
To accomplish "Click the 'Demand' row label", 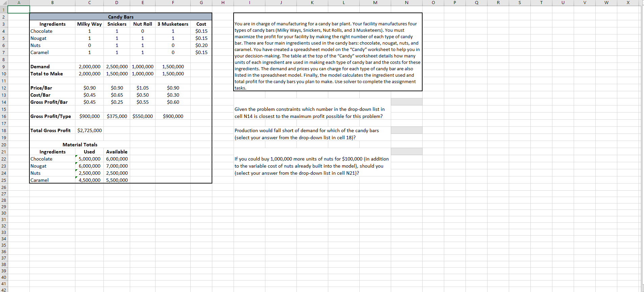I will pos(40,67).
